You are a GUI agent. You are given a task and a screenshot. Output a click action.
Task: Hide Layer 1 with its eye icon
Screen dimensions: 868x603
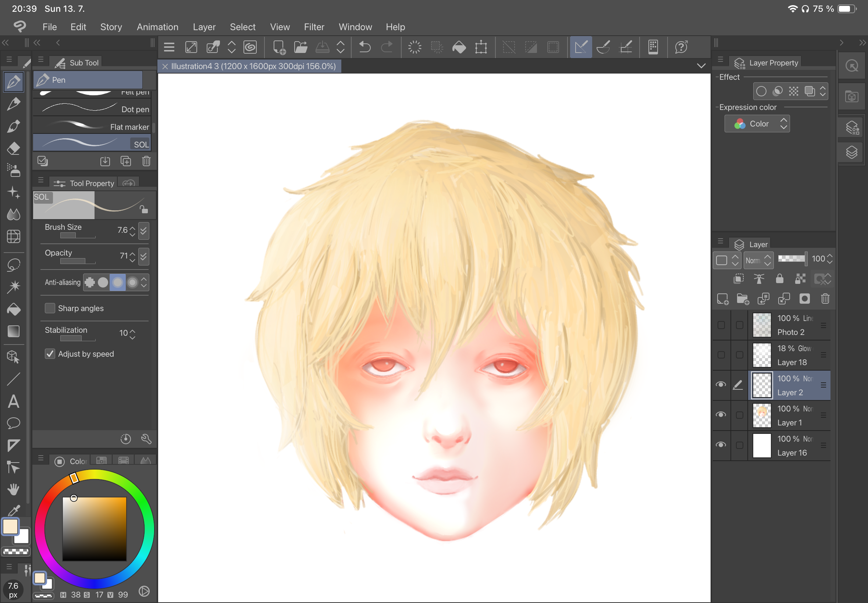click(x=721, y=415)
